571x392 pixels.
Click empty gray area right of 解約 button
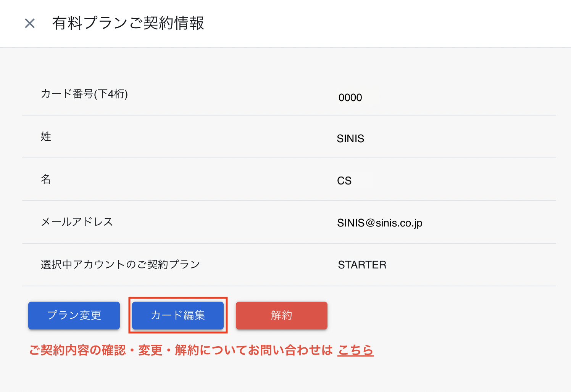pos(439,315)
